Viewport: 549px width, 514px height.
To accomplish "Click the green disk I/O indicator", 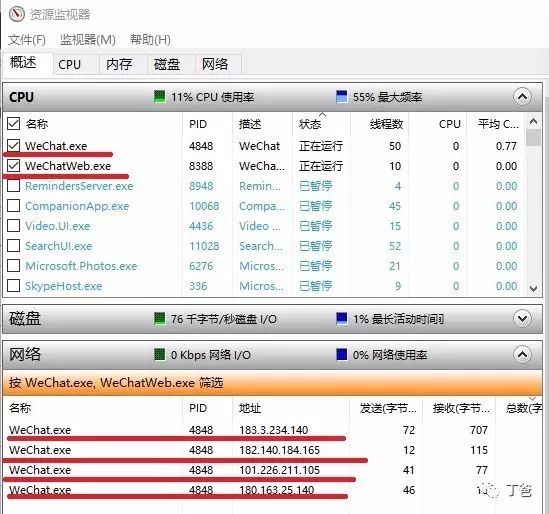I will [160, 319].
